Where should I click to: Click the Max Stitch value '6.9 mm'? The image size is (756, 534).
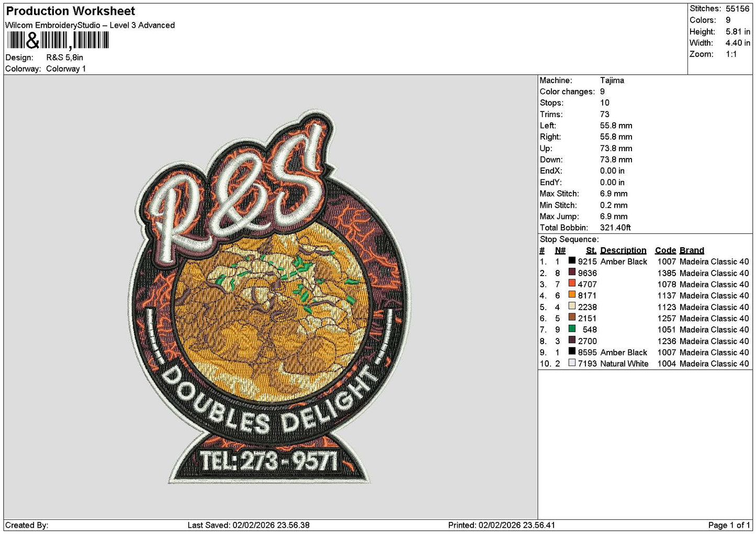click(614, 194)
